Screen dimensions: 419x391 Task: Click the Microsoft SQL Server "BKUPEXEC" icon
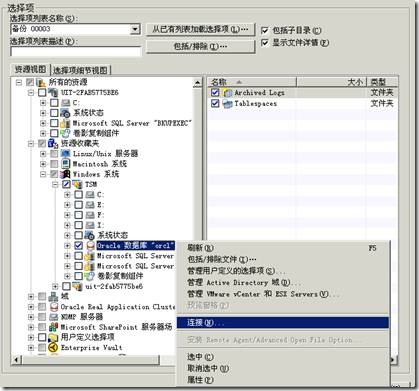(66, 123)
